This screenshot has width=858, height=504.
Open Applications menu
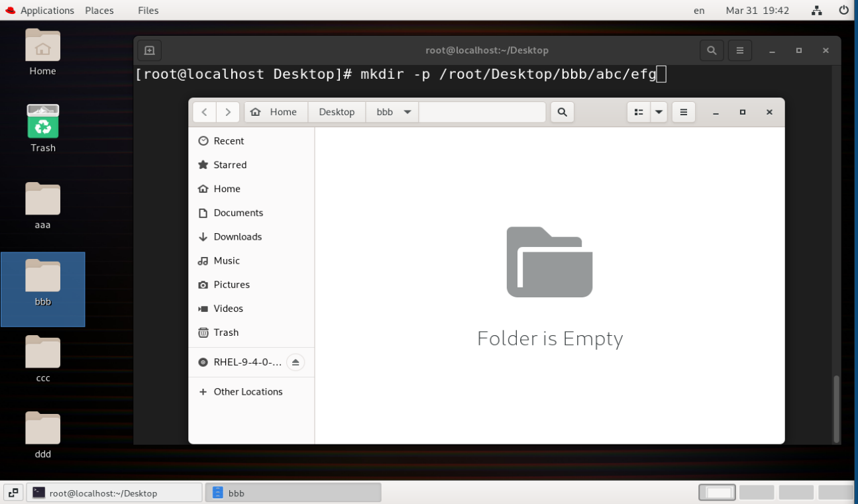pos(40,10)
